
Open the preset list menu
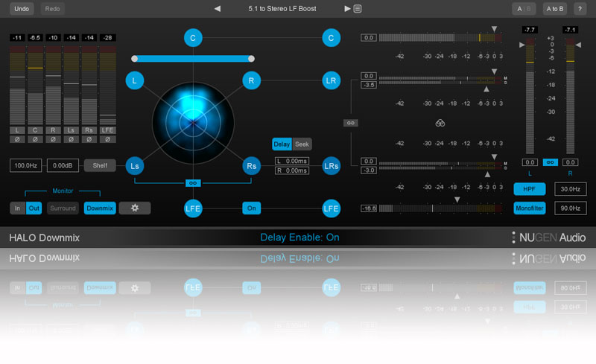tap(358, 9)
